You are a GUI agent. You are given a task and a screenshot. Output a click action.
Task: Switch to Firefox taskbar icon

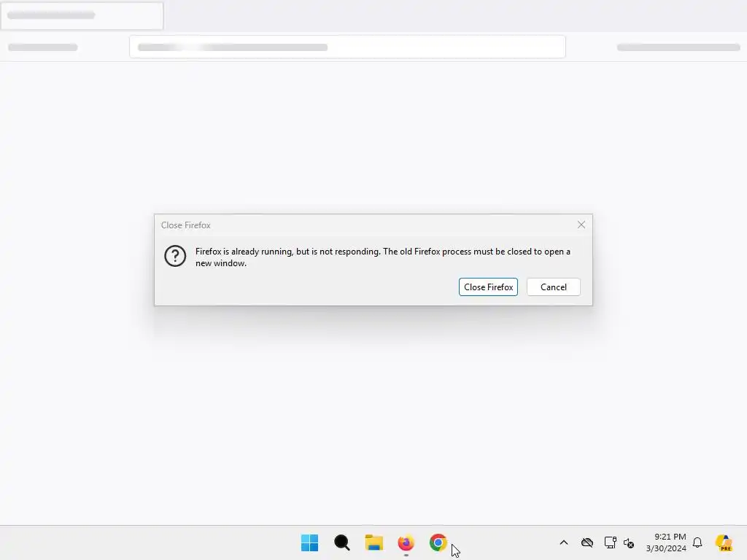click(x=406, y=542)
